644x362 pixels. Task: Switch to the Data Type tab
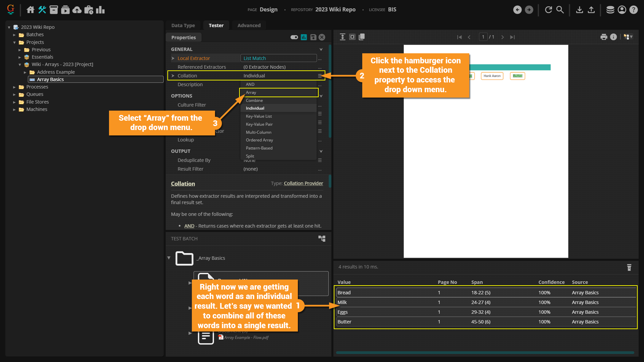tap(183, 25)
